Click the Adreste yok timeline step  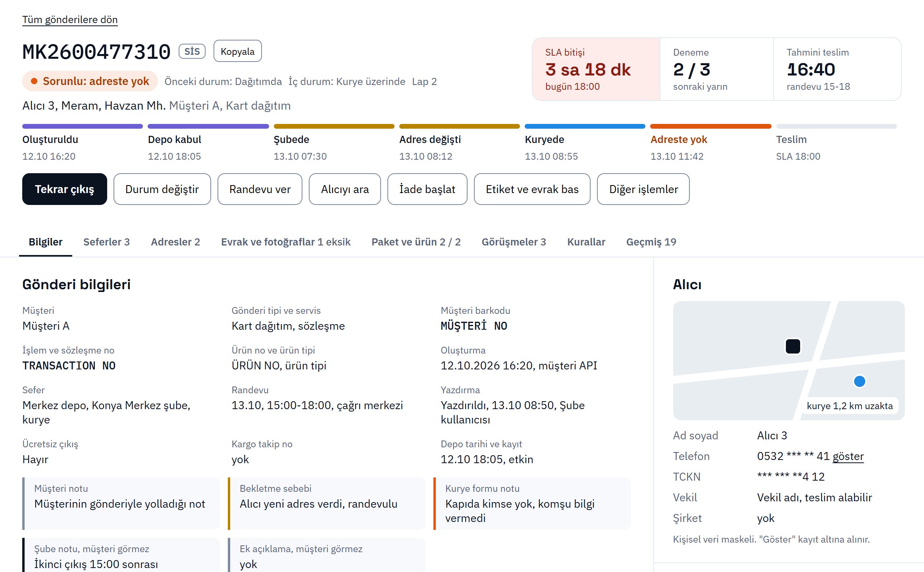pyautogui.click(x=711, y=143)
